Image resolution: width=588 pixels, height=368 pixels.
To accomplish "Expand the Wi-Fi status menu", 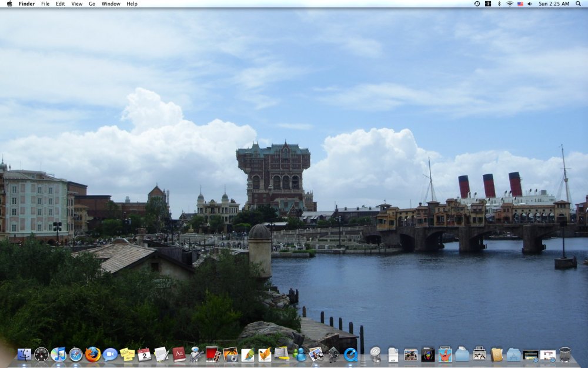I will click(510, 4).
